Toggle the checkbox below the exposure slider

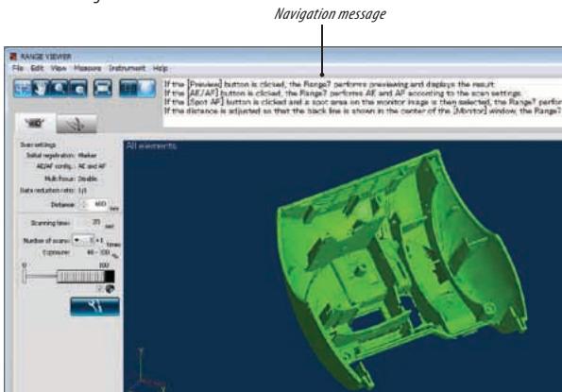(x=100, y=288)
